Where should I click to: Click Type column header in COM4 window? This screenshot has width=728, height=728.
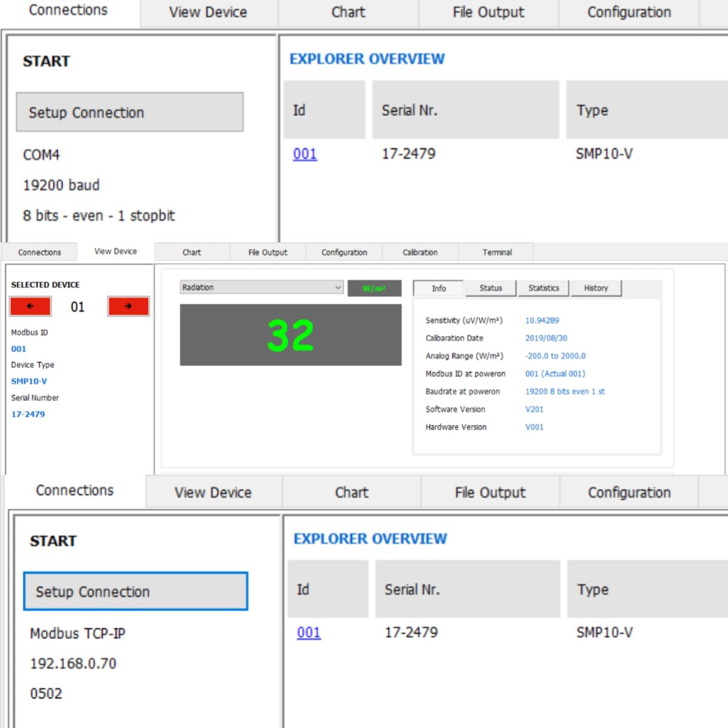(x=647, y=110)
